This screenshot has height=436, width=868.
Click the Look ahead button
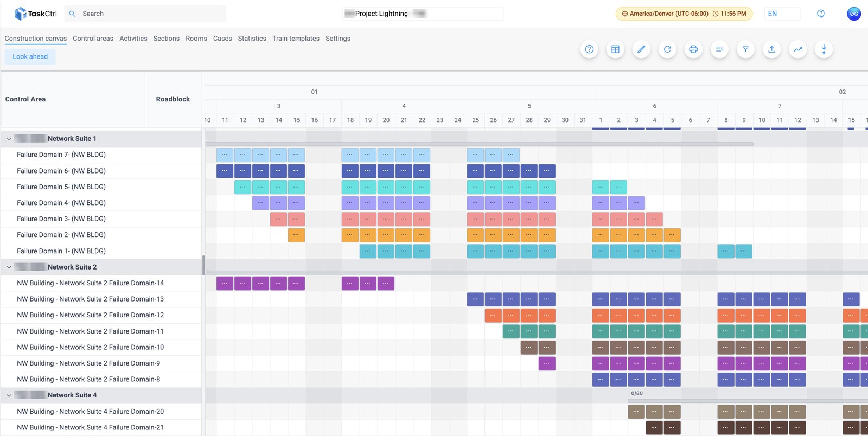coord(30,56)
